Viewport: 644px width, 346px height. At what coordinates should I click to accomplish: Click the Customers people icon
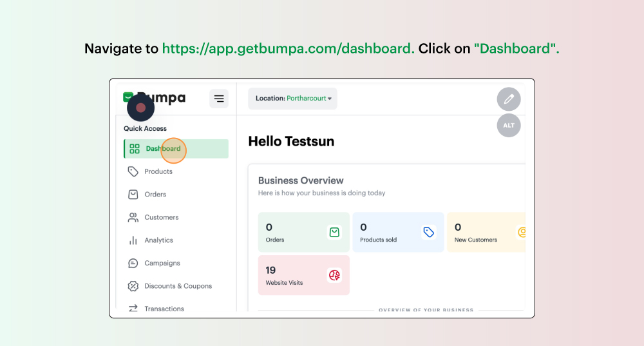click(133, 217)
